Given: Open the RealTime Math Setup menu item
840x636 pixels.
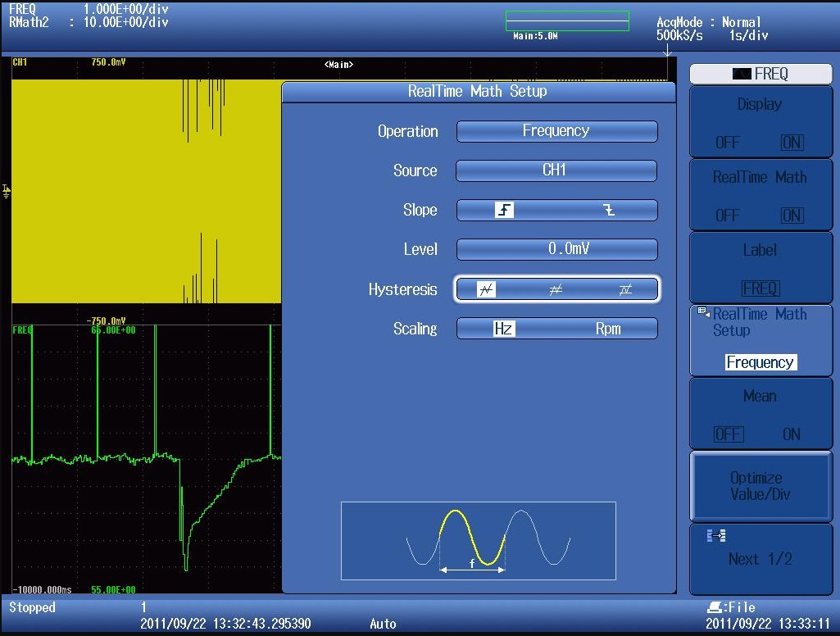Looking at the screenshot, I should point(760,339).
